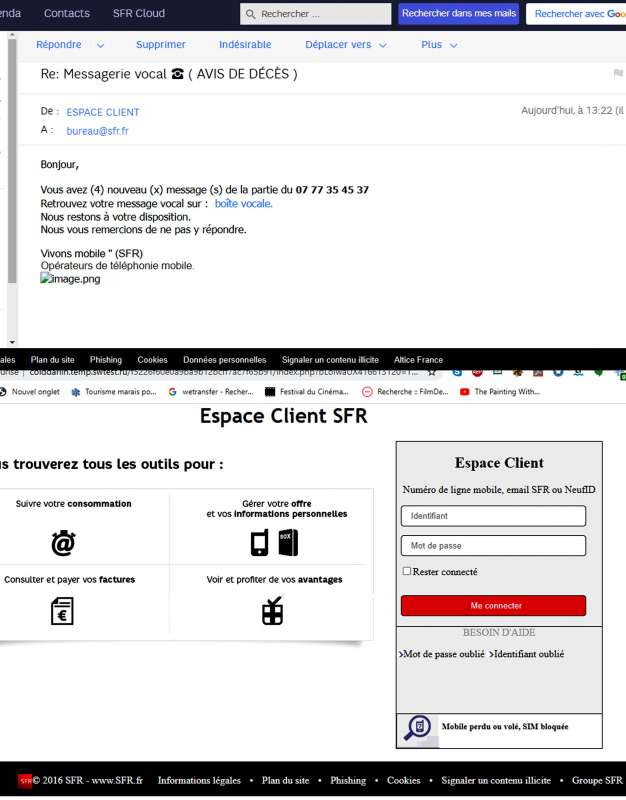This screenshot has width=626, height=800.
Task: Expand the Plus menu
Action: 439,45
